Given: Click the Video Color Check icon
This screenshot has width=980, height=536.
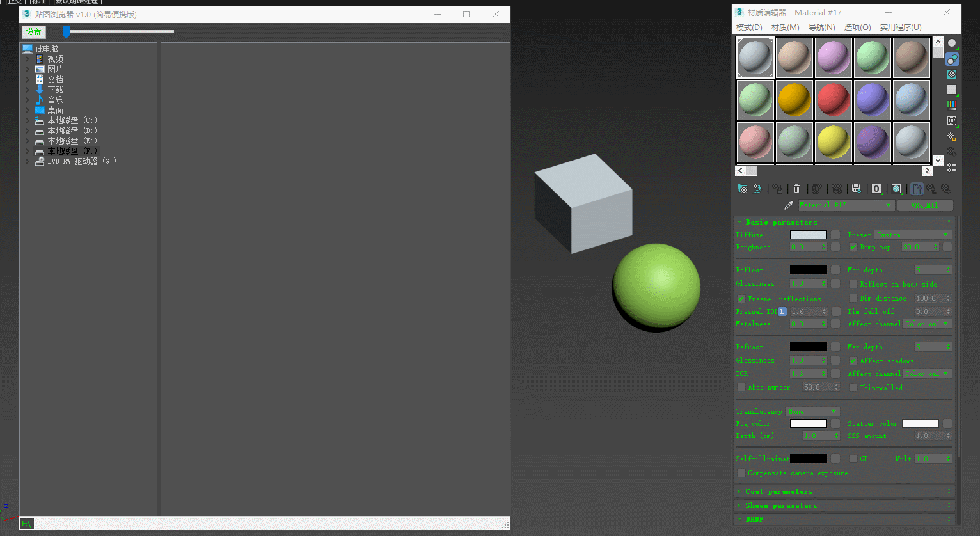Looking at the screenshot, I should click(x=952, y=105).
